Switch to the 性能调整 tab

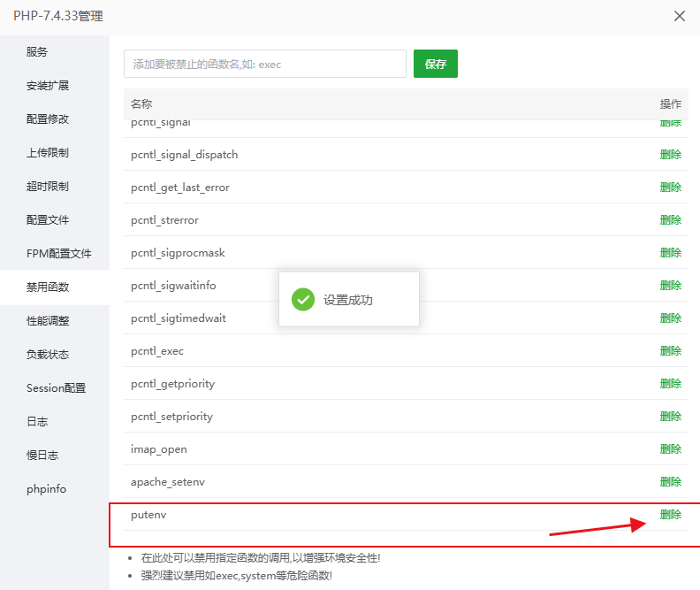[x=48, y=321]
